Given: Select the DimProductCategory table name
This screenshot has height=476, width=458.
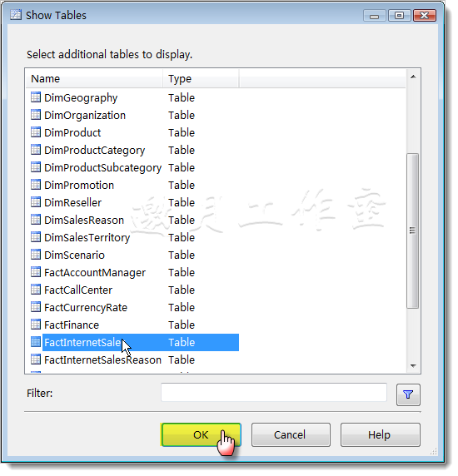Looking at the screenshot, I should pos(95,151).
